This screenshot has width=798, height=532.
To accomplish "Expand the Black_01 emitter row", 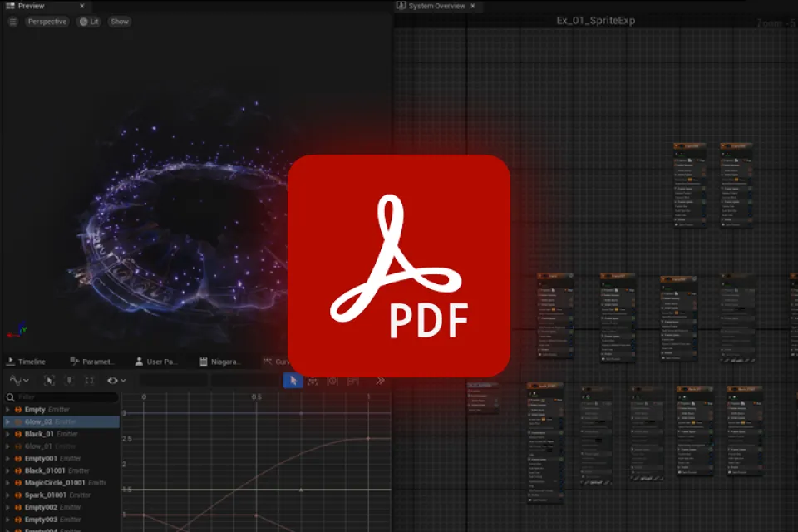I will 7,434.
